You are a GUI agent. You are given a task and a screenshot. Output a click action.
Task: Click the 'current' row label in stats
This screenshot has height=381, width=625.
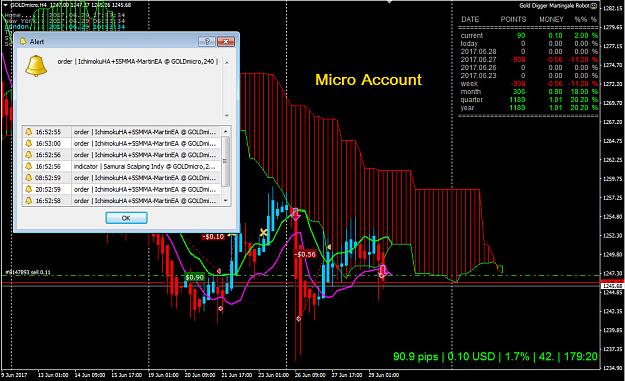coord(472,35)
